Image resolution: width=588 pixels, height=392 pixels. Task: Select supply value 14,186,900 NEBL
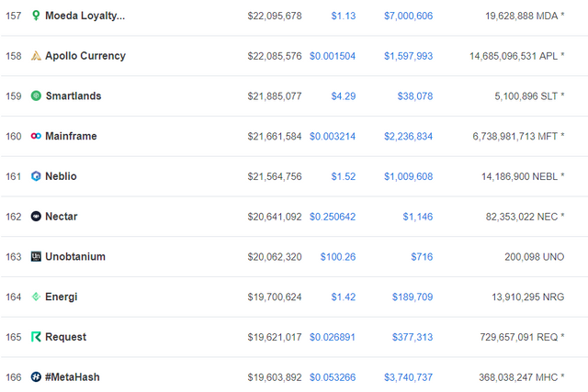click(x=520, y=176)
